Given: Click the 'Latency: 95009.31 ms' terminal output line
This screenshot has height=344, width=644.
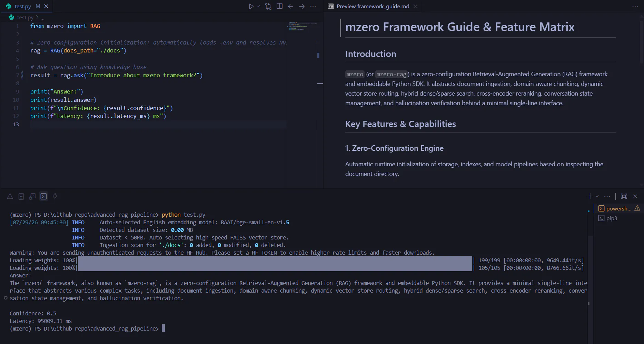Looking at the screenshot, I should tap(41, 321).
